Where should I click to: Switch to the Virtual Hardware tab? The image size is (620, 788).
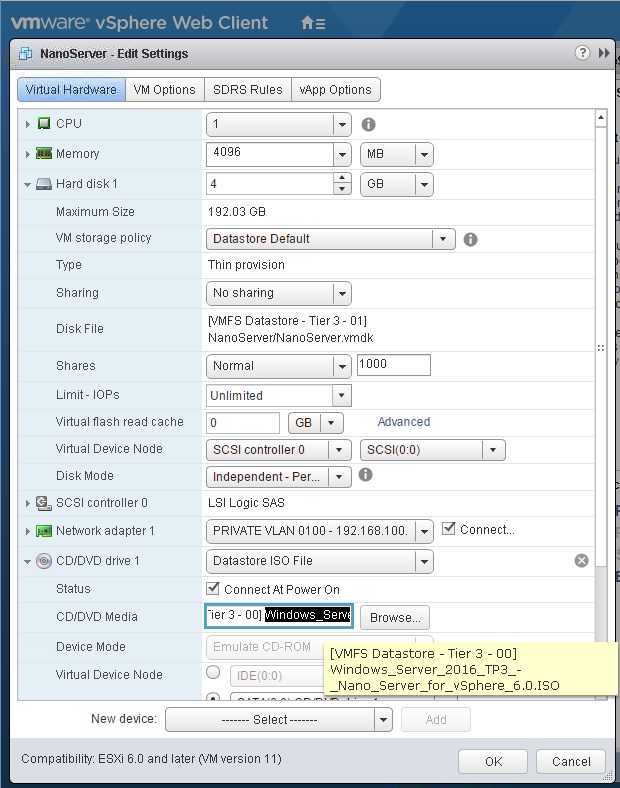[x=71, y=89]
